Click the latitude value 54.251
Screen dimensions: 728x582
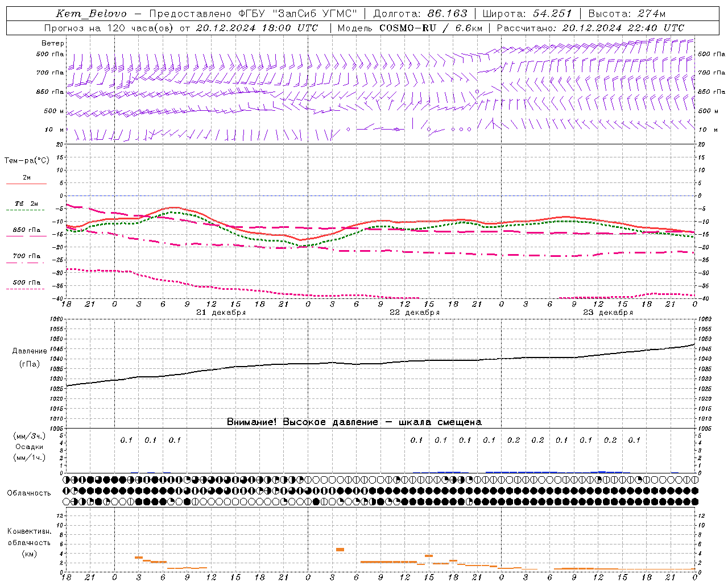pos(553,14)
